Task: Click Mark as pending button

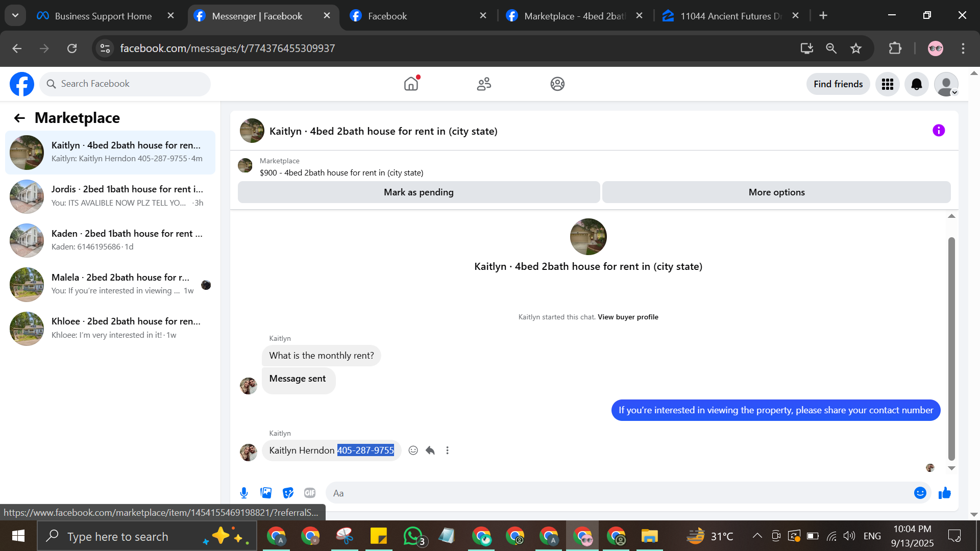Action: 419,192
